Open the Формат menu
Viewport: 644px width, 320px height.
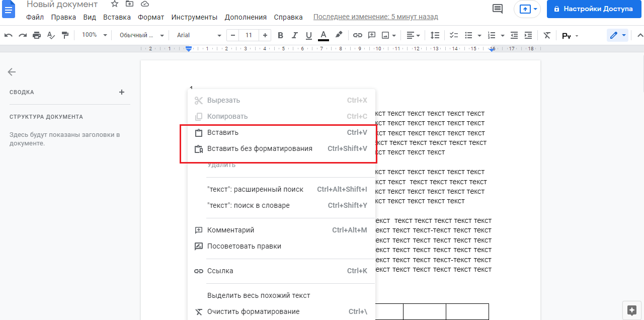tap(151, 17)
